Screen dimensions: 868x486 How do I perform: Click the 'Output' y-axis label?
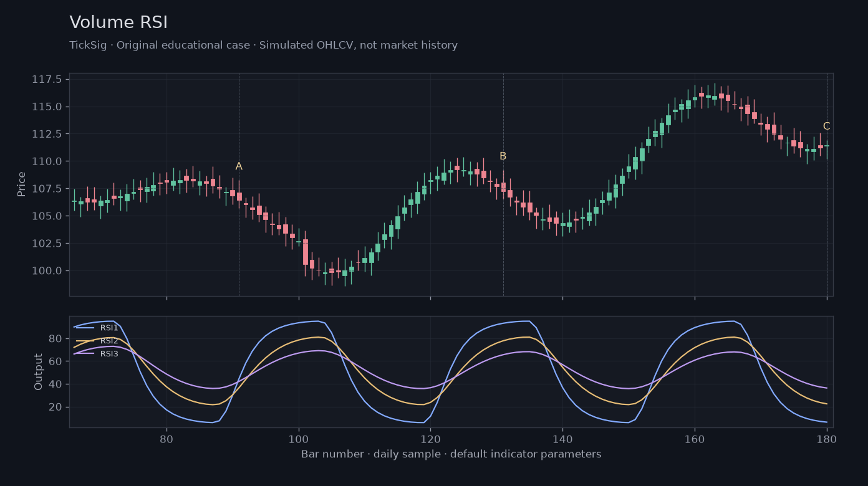[x=39, y=372]
